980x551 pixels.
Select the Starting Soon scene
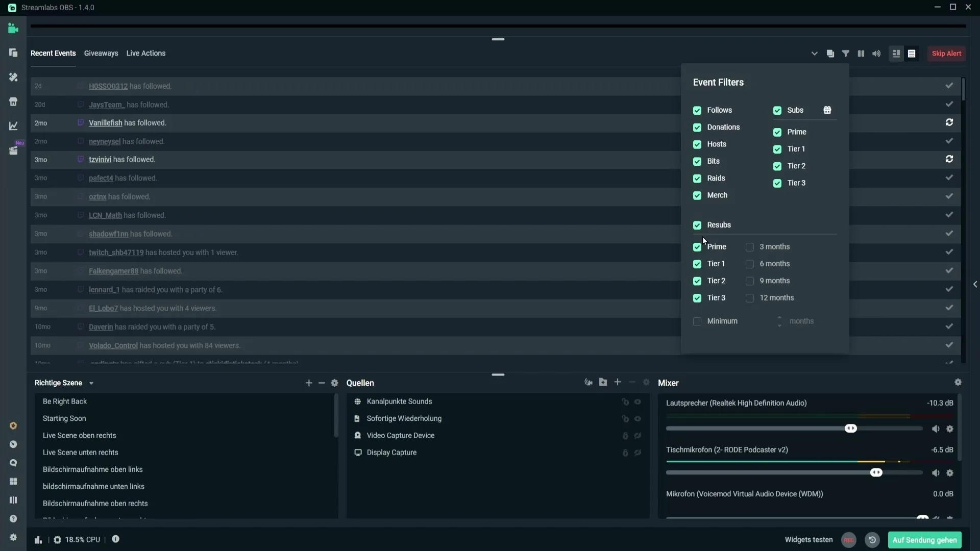coord(64,418)
